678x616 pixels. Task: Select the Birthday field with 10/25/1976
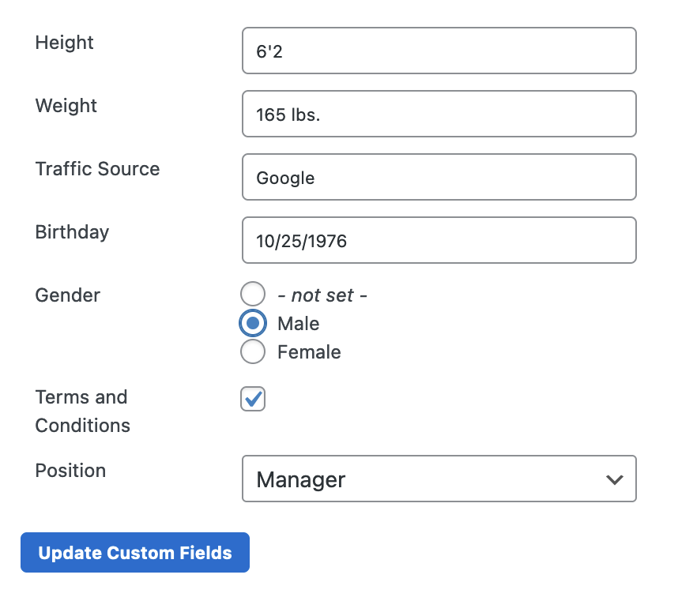pyautogui.click(x=439, y=240)
